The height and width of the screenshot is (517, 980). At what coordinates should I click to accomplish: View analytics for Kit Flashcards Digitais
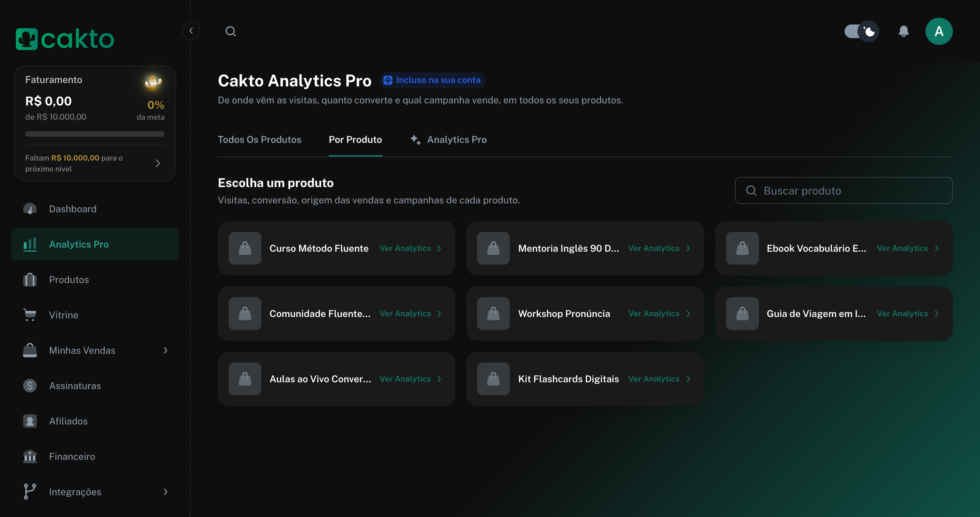tap(659, 379)
